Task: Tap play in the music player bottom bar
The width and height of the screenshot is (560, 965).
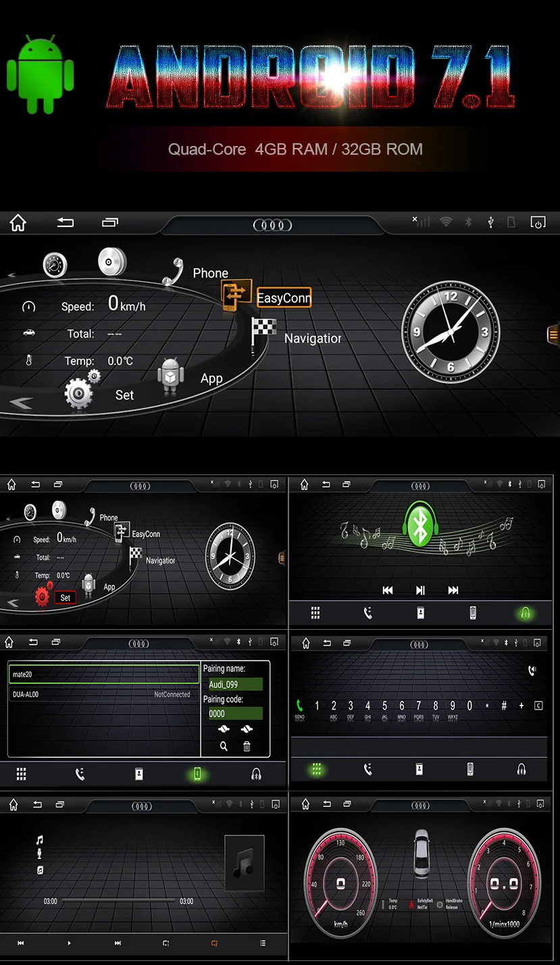Action: pyautogui.click(x=69, y=943)
